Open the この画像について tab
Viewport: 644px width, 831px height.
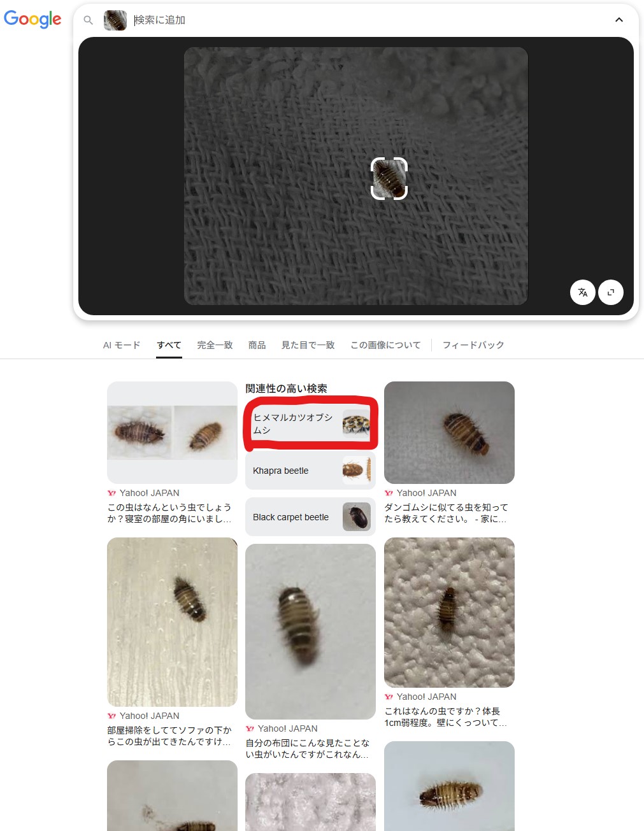(x=385, y=345)
